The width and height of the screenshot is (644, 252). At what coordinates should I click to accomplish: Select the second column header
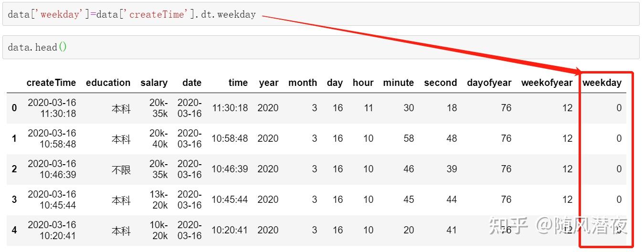pyautogui.click(x=440, y=83)
